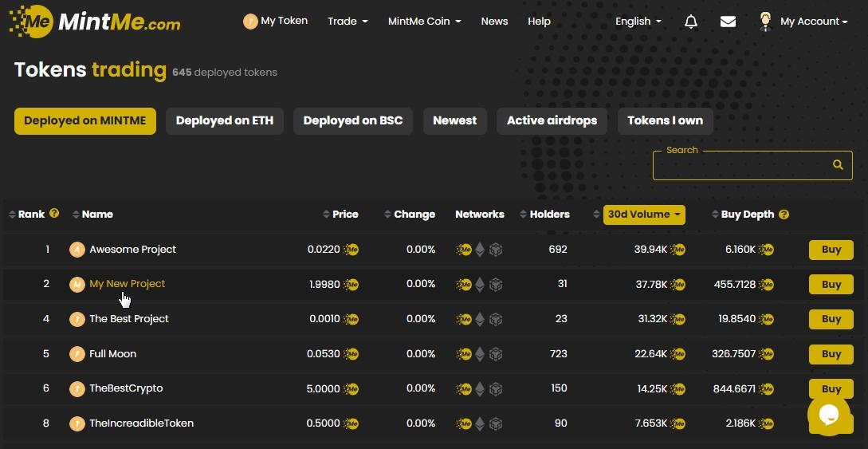Open the 30d Volume dropdown
Screen dimensions: 868x449
[x=644, y=215]
